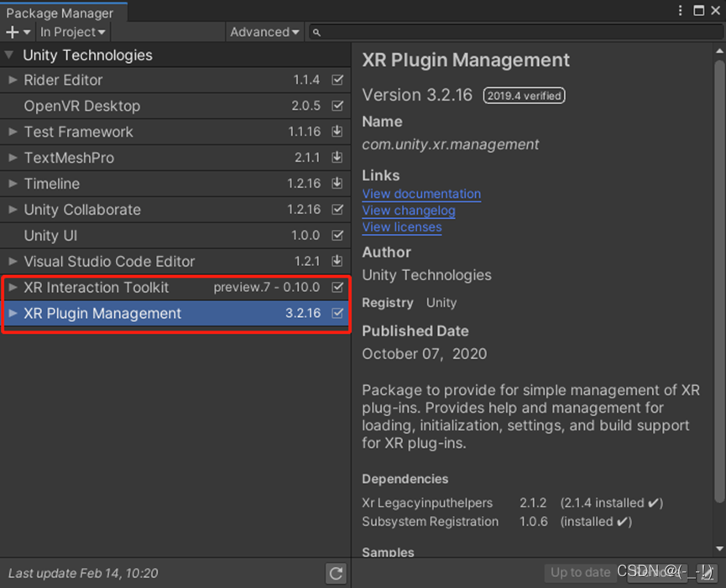Click the installed checkmark for Rider Editor

pos(337,81)
